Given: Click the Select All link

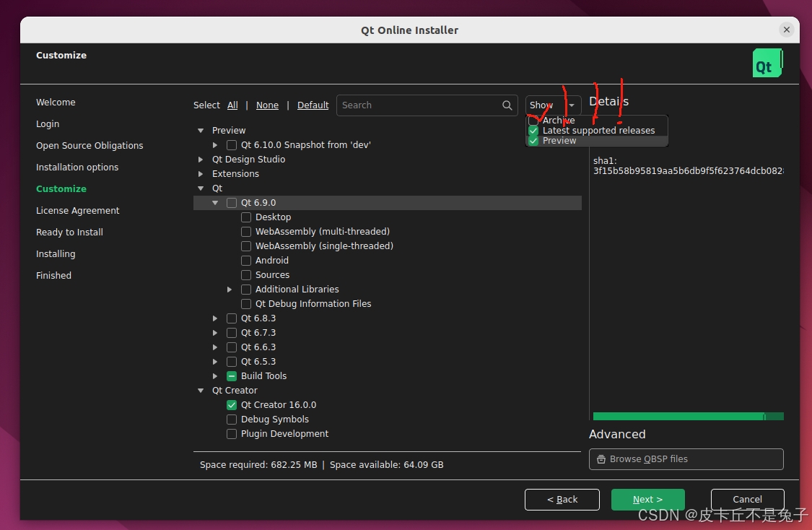Looking at the screenshot, I should pyautogui.click(x=232, y=105).
